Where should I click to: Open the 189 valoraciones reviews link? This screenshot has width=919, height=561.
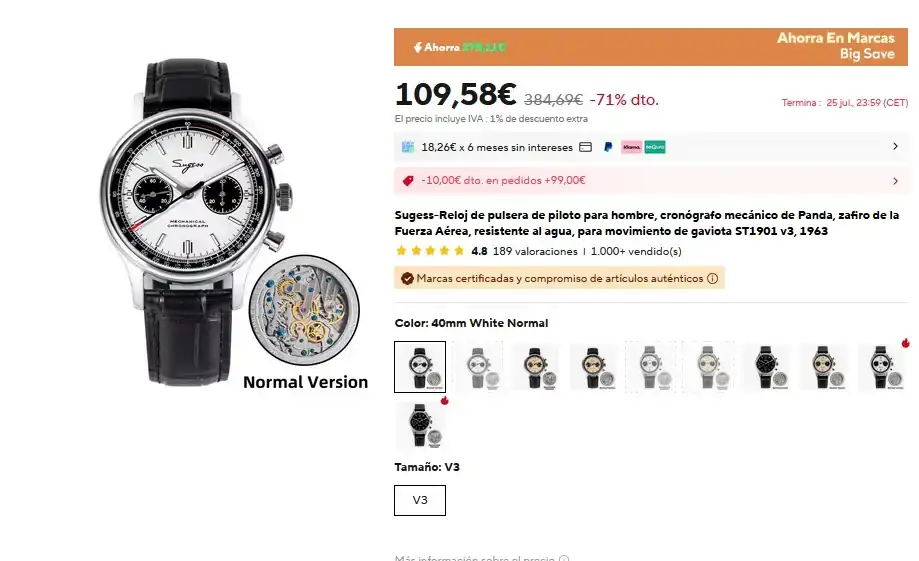click(x=535, y=251)
